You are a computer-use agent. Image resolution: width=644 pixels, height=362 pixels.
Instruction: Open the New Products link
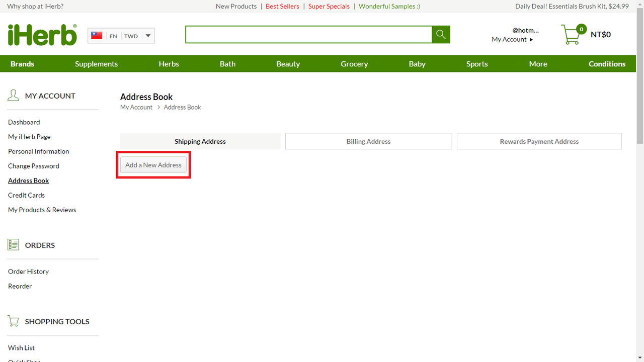(x=236, y=7)
